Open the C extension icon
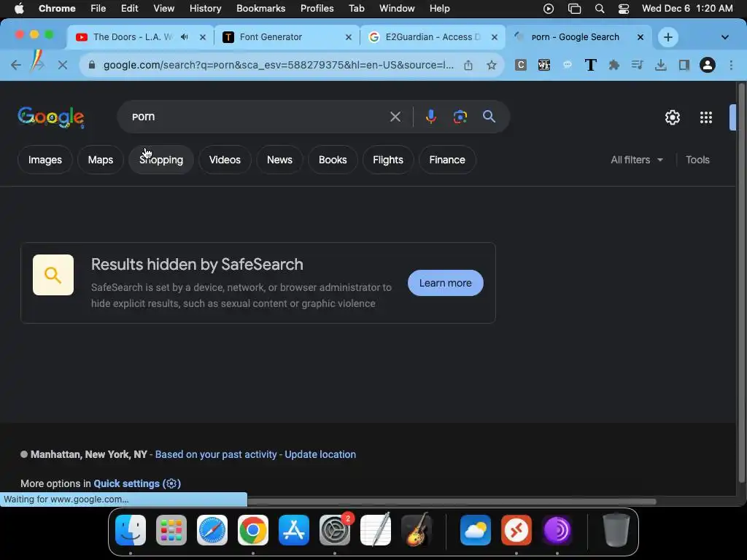The image size is (747, 560). click(x=521, y=65)
